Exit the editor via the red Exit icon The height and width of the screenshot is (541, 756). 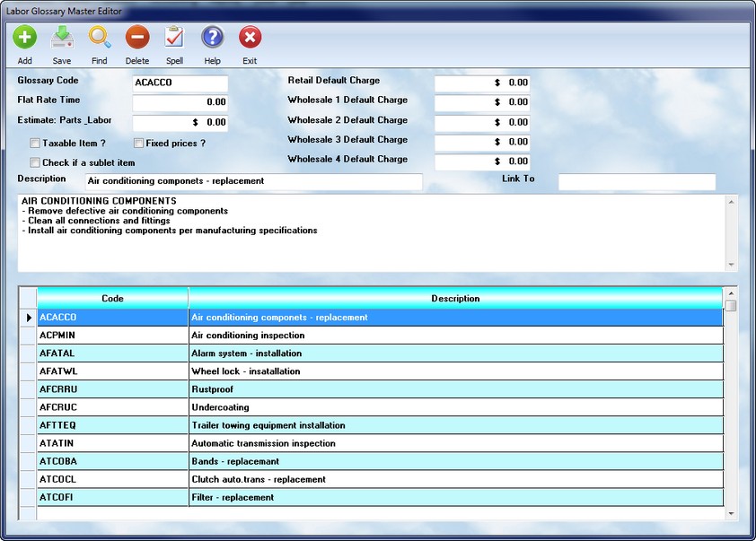pyautogui.click(x=250, y=38)
